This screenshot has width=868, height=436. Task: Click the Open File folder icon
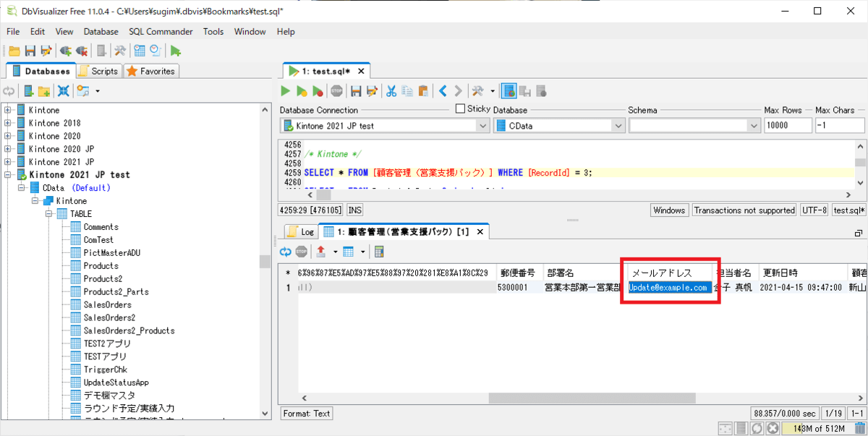tap(14, 51)
